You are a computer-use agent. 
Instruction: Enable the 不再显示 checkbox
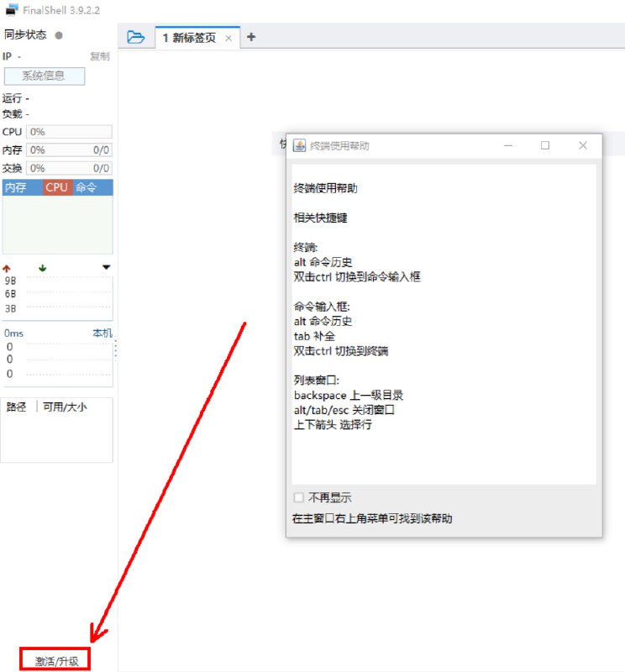pyautogui.click(x=299, y=497)
